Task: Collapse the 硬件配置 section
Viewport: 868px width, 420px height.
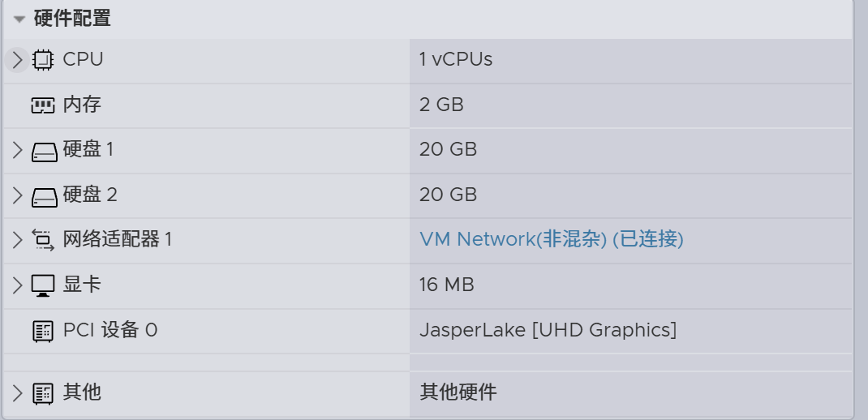Action: tap(19, 19)
